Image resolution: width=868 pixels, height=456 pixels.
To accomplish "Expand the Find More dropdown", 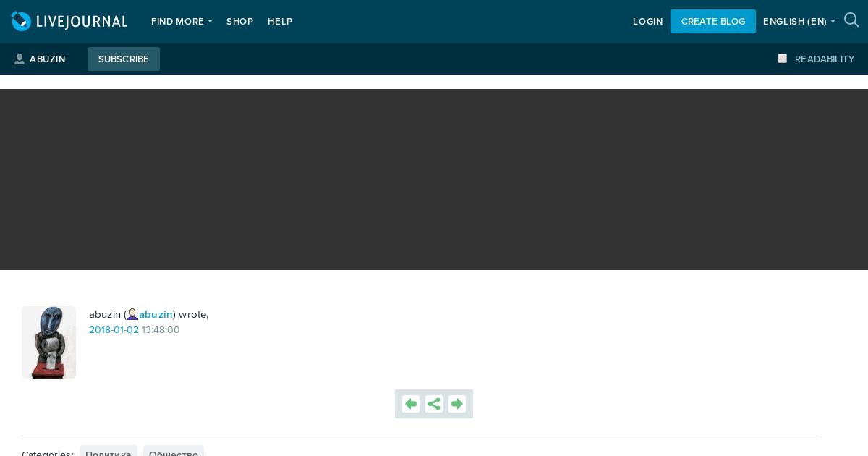I will click(x=182, y=22).
